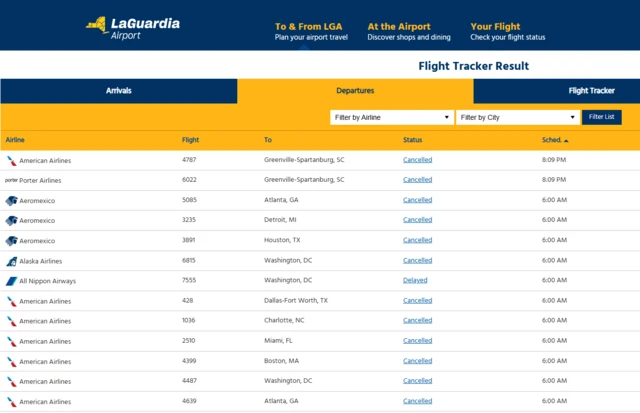Open the To & From LGA menu
Image resolution: width=640 pixels, height=413 pixels.
tap(311, 31)
